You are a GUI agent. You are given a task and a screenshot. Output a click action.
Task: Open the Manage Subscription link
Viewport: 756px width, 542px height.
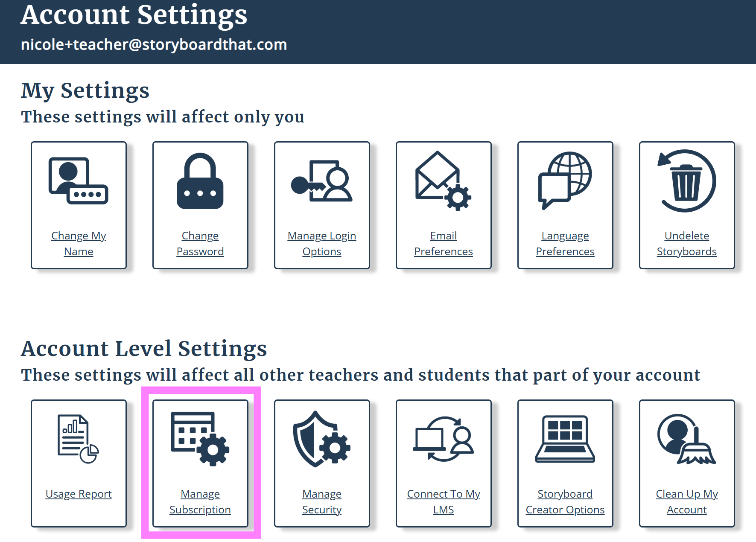click(200, 502)
